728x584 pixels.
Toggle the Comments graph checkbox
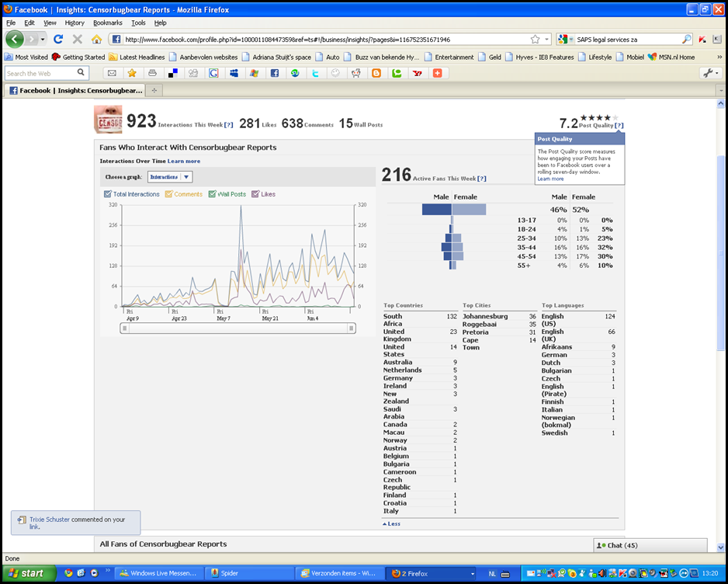tap(168, 194)
